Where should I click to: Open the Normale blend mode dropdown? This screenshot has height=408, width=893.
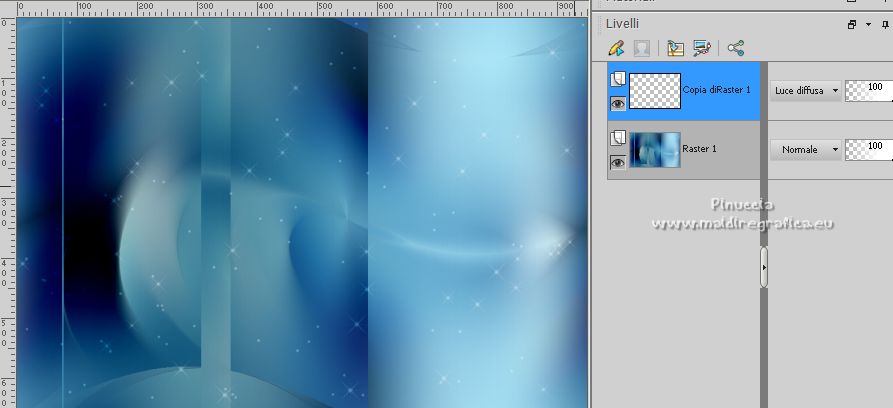pos(806,149)
